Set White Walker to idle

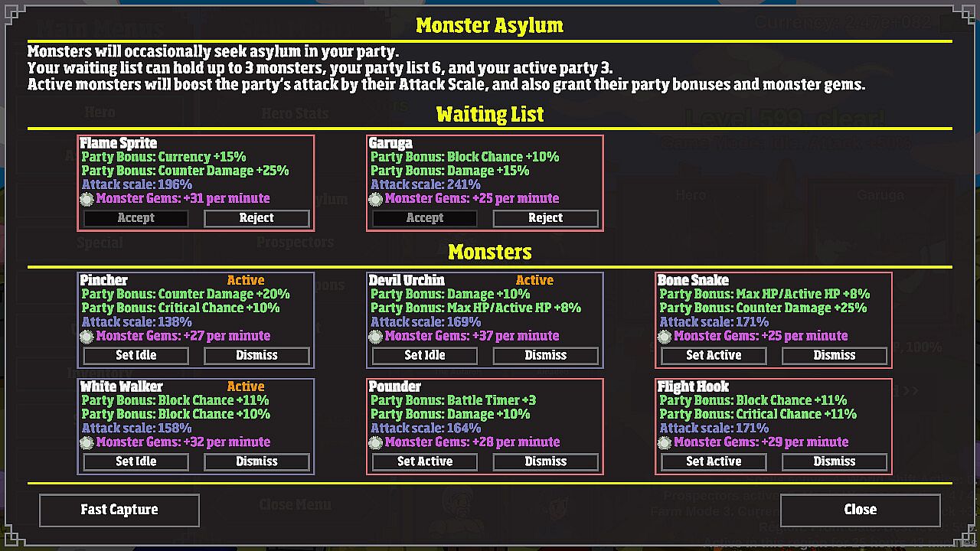point(136,462)
